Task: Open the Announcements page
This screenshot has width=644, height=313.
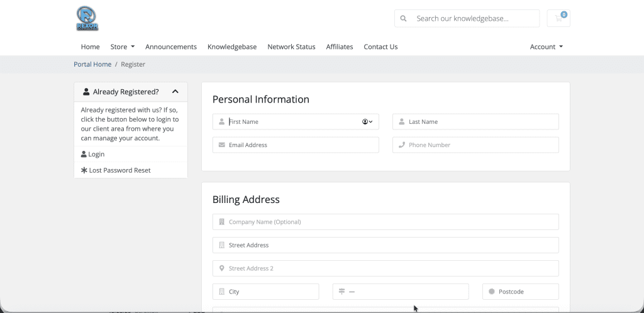Action: (x=171, y=47)
